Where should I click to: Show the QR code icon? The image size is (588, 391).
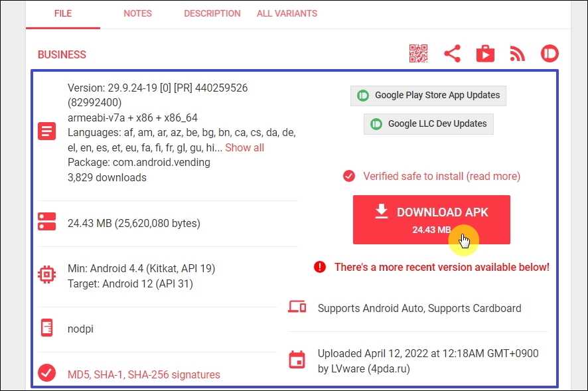point(418,54)
